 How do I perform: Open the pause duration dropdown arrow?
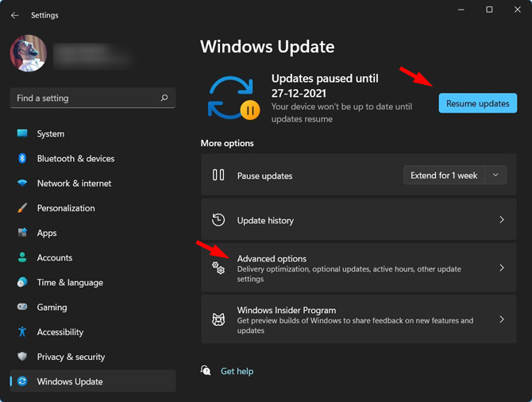pos(495,176)
